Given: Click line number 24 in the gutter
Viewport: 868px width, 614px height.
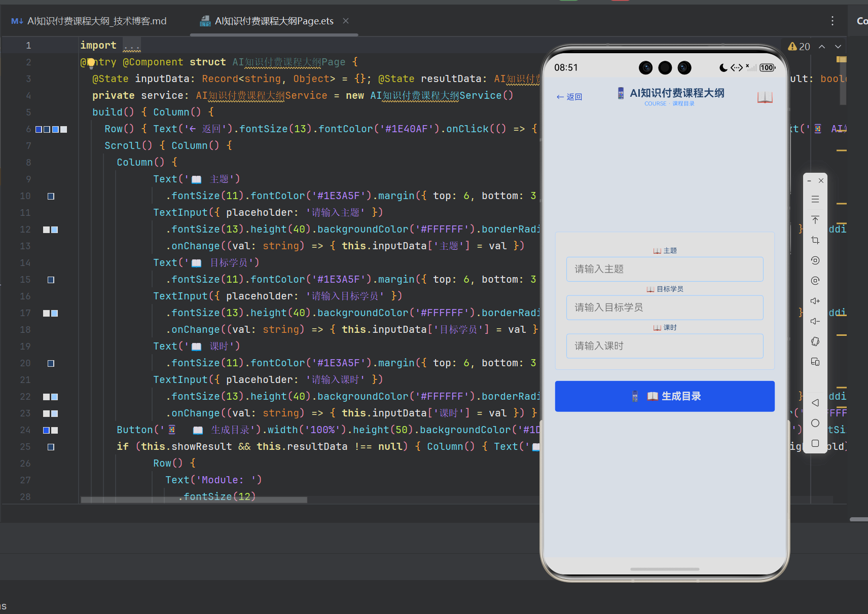Looking at the screenshot, I should (25, 430).
